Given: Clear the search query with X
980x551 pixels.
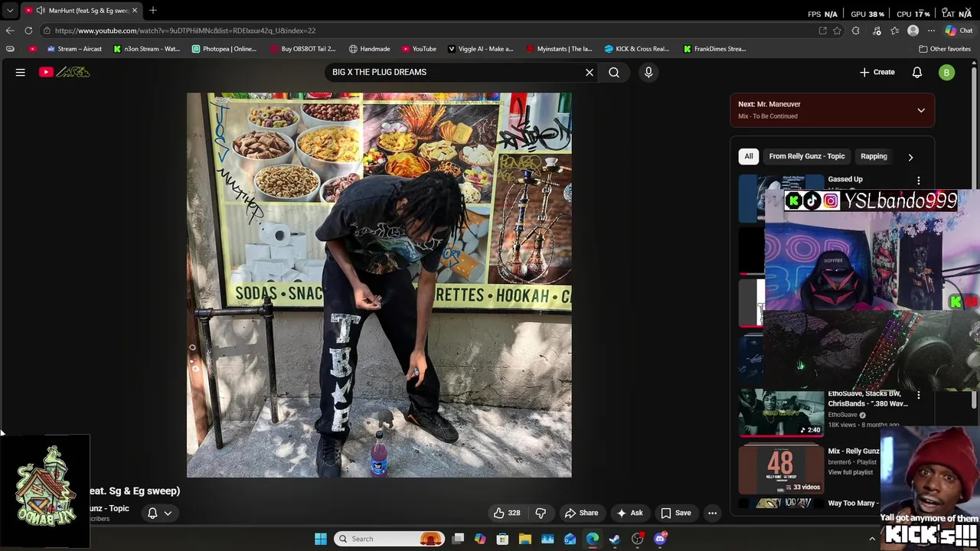Looking at the screenshot, I should click(590, 72).
